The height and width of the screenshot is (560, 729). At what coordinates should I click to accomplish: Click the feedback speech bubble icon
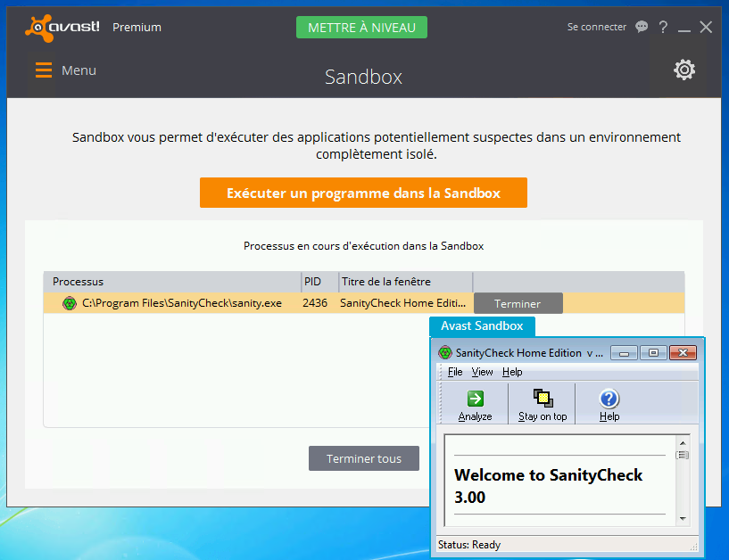tap(642, 27)
